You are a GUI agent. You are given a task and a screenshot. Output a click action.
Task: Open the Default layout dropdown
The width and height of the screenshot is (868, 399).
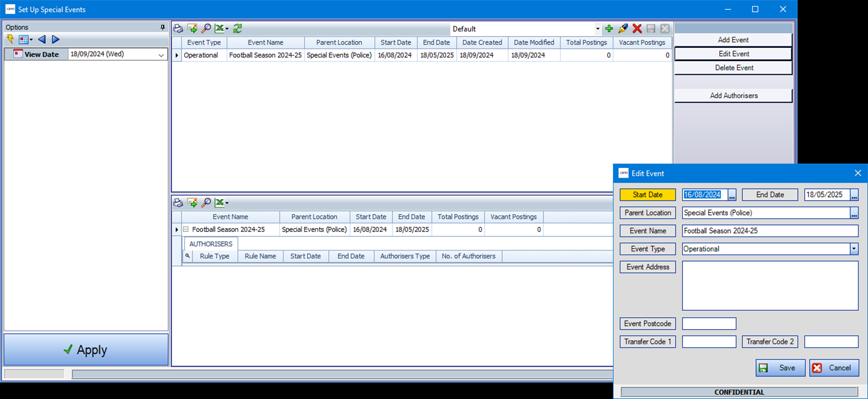coord(597,29)
